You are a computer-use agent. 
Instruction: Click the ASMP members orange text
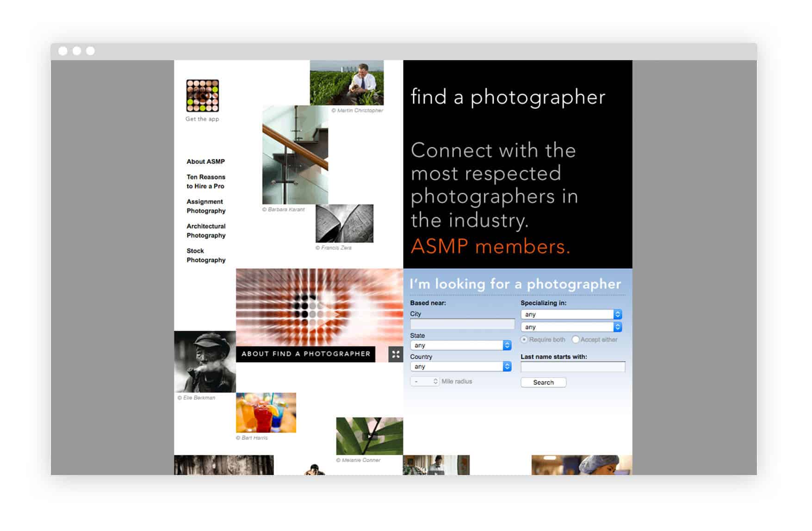click(490, 247)
